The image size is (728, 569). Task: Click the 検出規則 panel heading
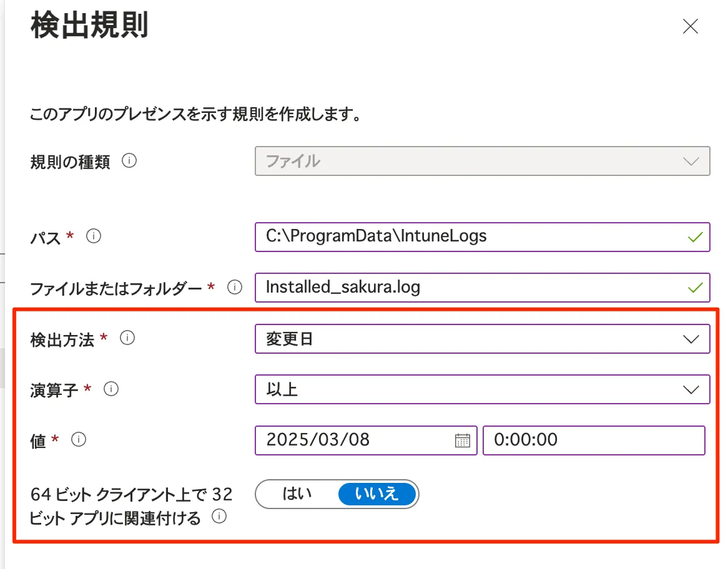click(x=89, y=26)
